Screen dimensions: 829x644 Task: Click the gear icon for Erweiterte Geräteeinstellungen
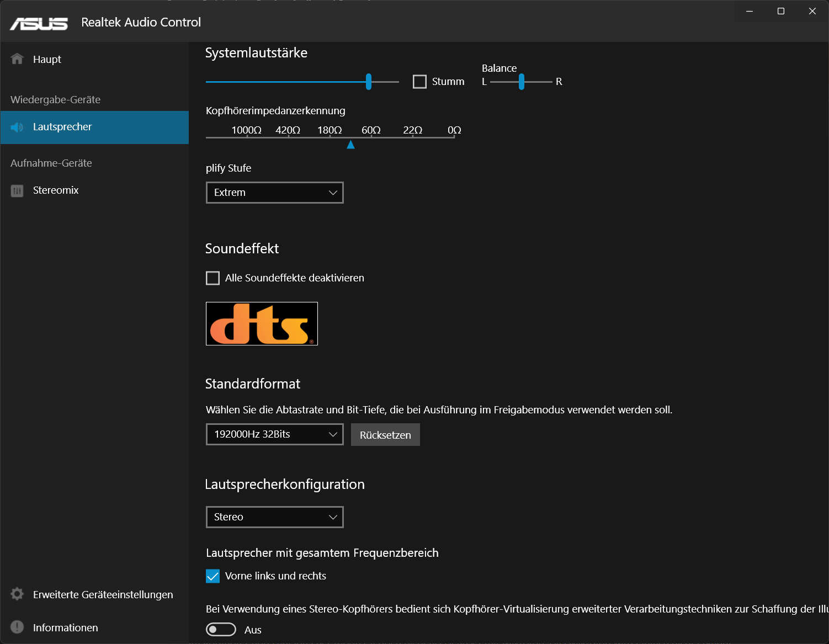coord(17,594)
